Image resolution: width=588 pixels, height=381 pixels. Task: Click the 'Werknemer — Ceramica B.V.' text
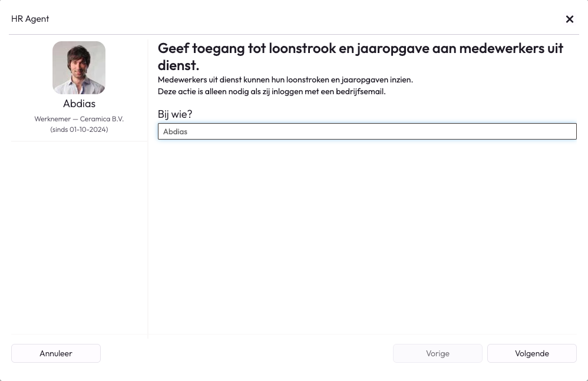coord(79,119)
